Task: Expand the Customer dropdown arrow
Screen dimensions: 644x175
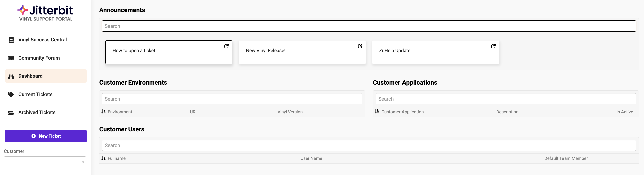Action: point(83,162)
